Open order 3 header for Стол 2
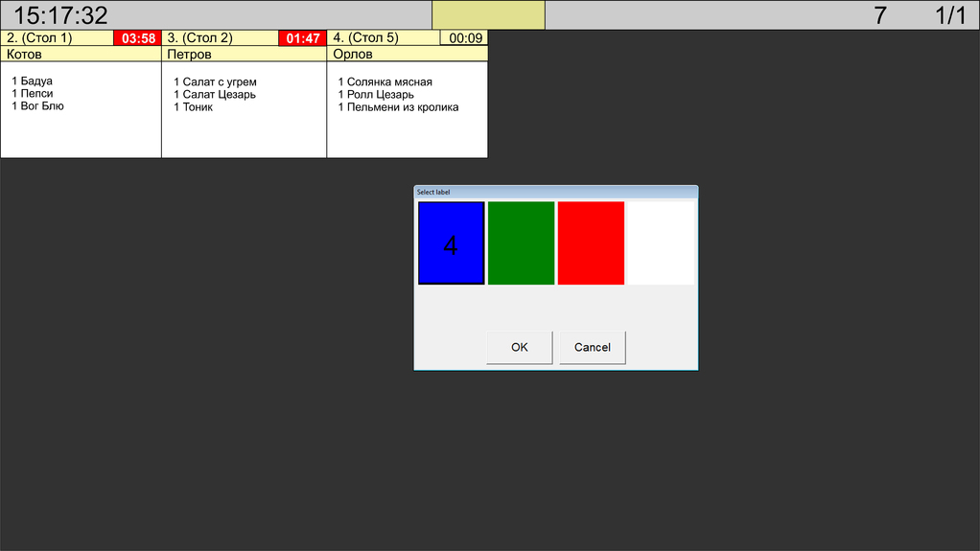 221,38
